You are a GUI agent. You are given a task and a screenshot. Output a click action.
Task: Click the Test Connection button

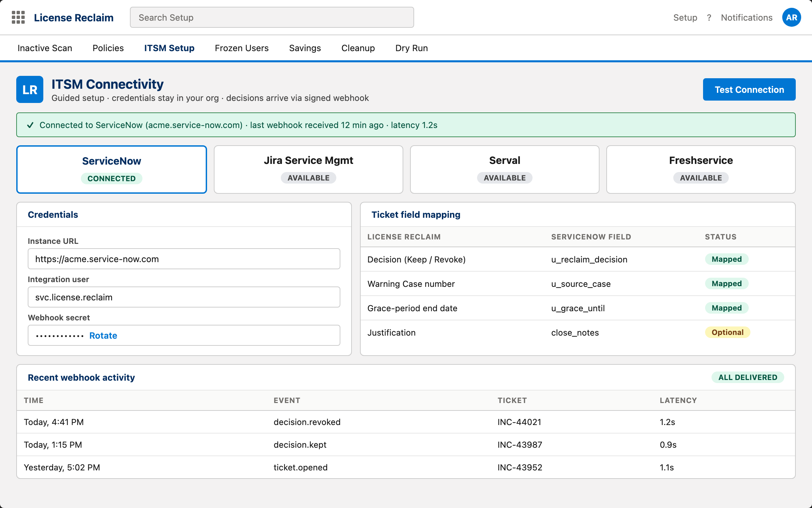click(x=749, y=89)
